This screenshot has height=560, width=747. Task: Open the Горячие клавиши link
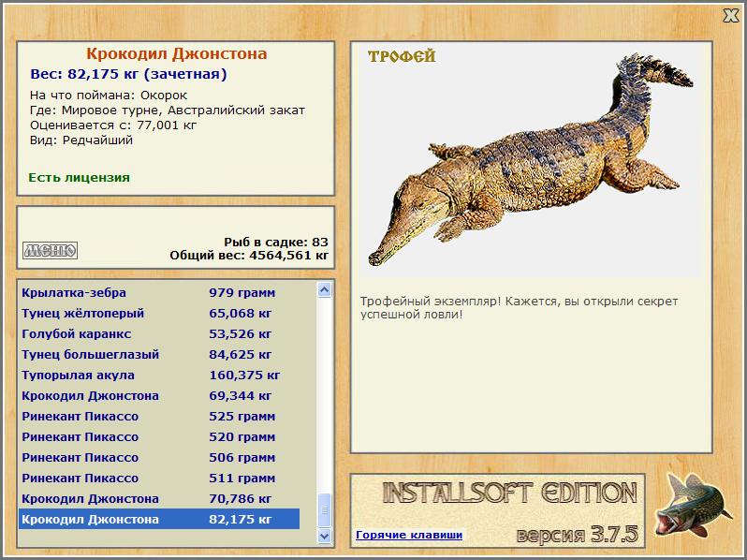pos(409,535)
